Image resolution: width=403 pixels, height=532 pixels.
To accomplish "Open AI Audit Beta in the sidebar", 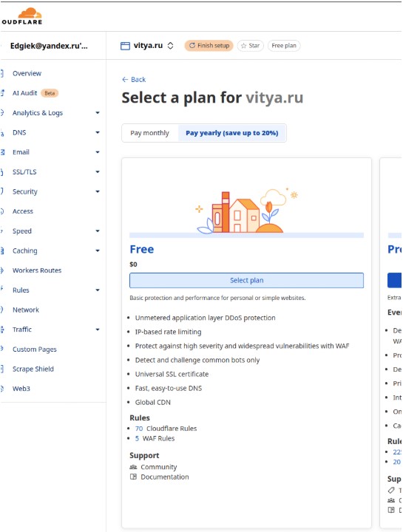I will point(35,93).
